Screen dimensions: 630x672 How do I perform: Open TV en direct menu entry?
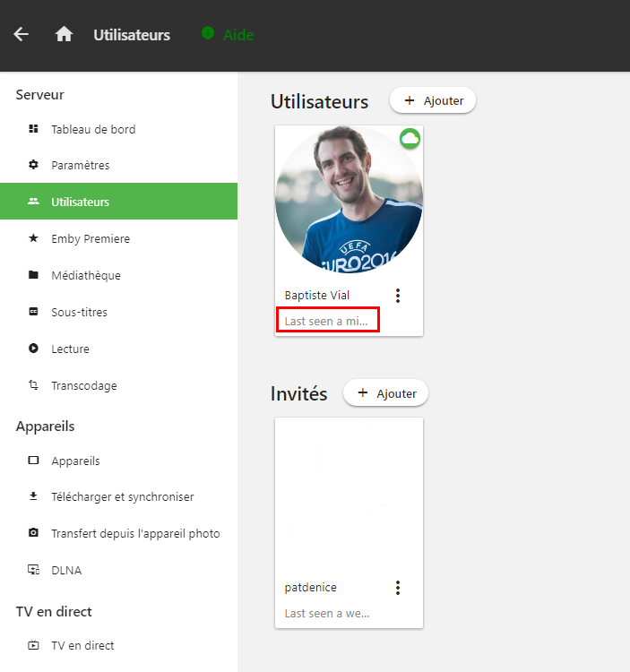pos(118,645)
